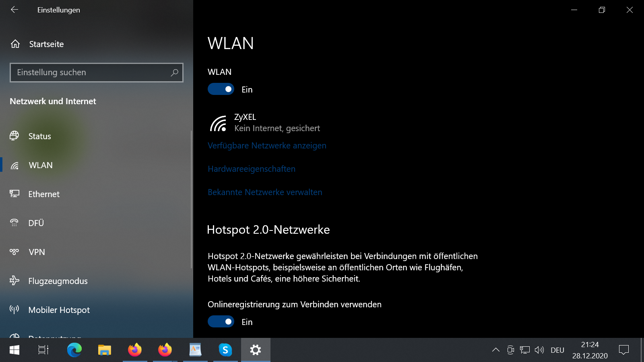
Task: Click the search magnifier icon
Action: coord(174,72)
